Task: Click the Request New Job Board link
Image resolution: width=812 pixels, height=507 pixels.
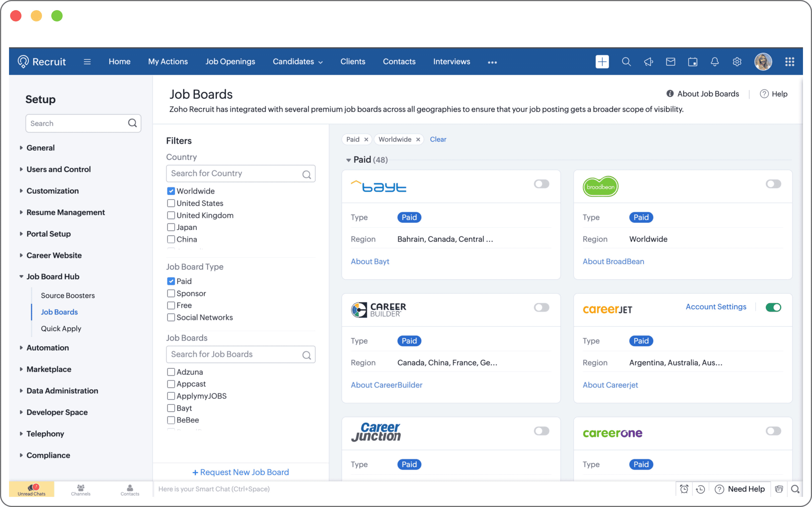Action: point(240,472)
